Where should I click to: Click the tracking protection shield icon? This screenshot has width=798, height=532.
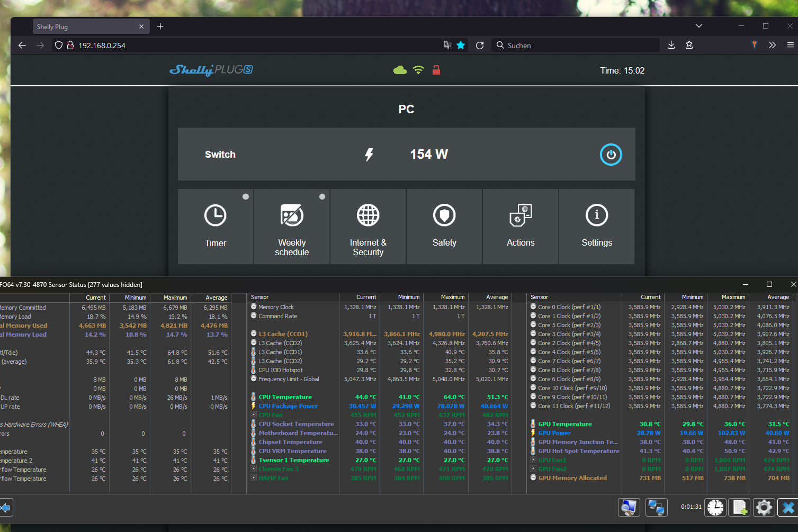(x=59, y=46)
